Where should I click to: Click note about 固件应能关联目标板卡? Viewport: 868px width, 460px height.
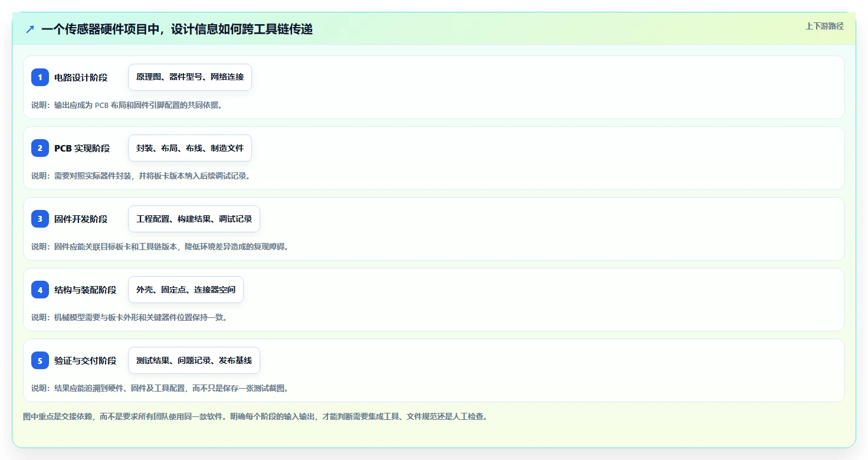click(x=160, y=247)
